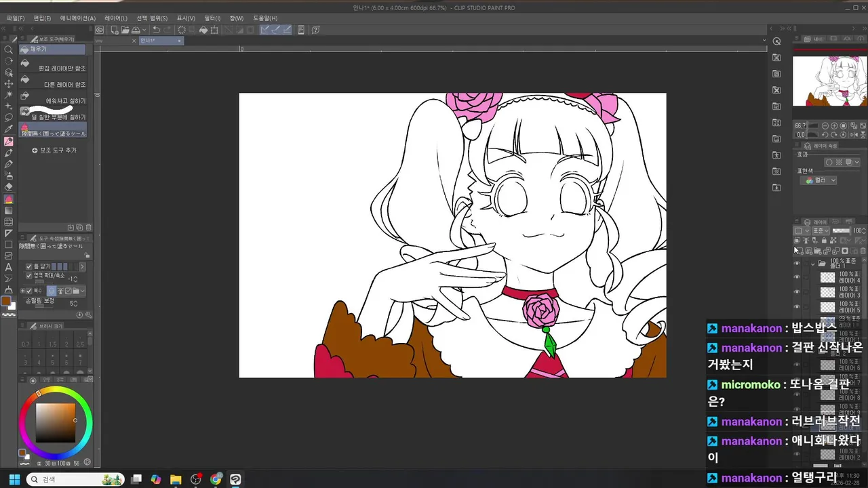Select the Eraser tool
The width and height of the screenshot is (868, 488).
coord(8,187)
